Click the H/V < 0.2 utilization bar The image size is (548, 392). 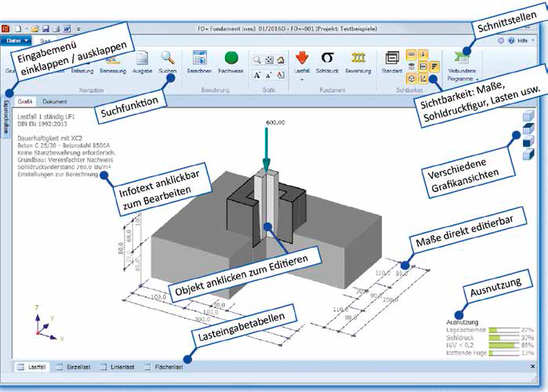point(503,345)
